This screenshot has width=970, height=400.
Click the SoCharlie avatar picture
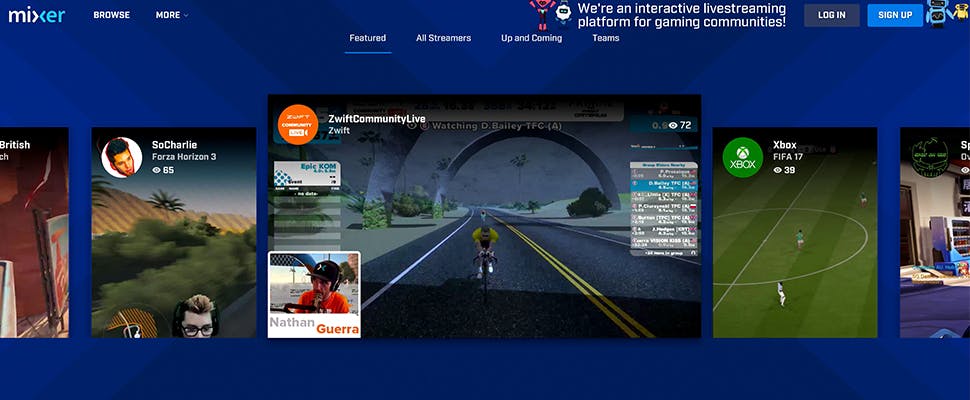[x=121, y=157]
